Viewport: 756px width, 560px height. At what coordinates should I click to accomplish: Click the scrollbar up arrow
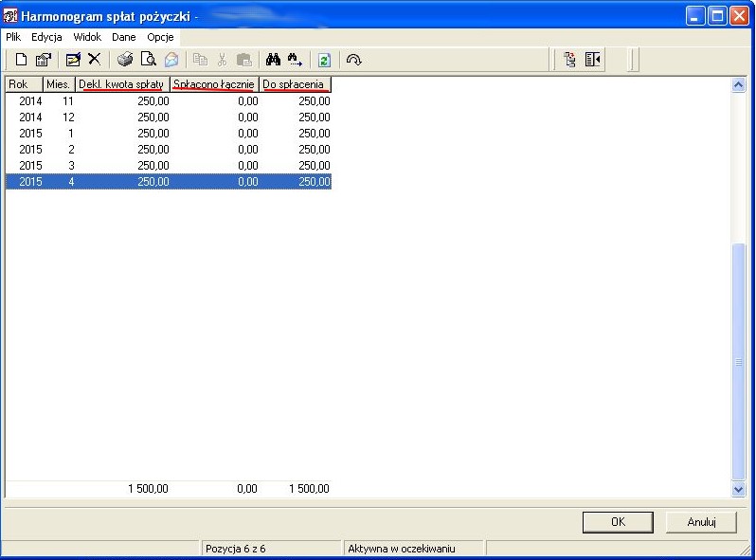(738, 85)
